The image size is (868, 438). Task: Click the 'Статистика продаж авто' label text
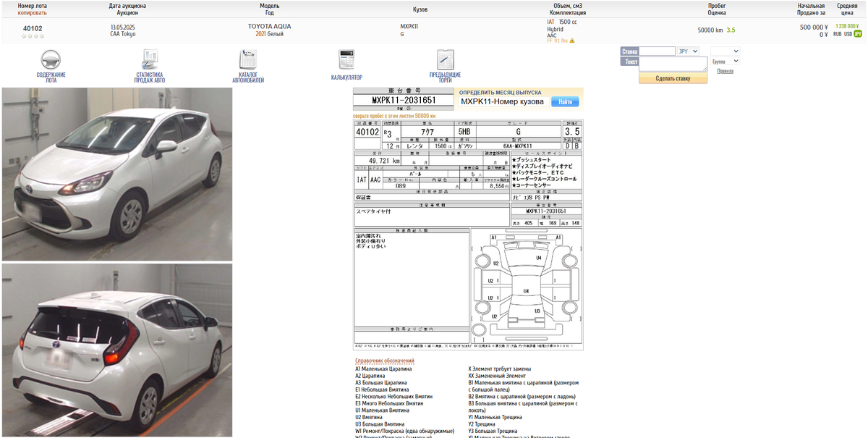(x=150, y=77)
